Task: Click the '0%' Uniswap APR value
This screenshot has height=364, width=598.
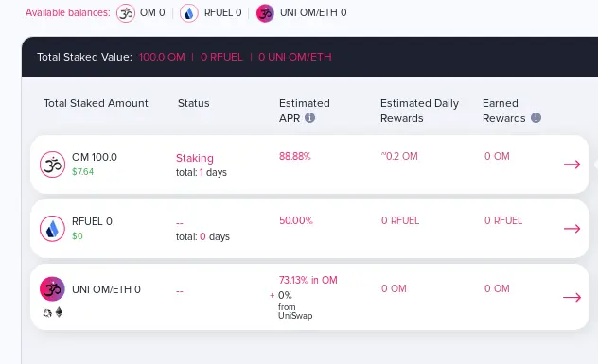Action: point(285,295)
